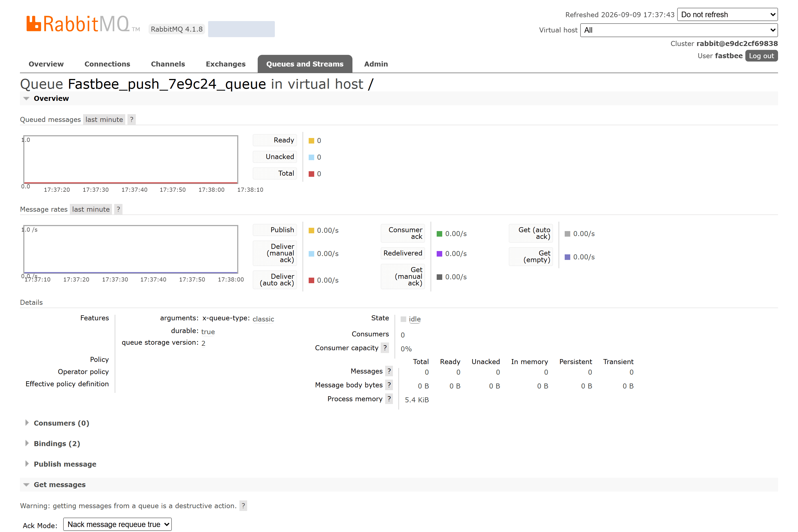The image size is (798, 532).
Task: Go to the Overview tab
Action: coord(46,64)
